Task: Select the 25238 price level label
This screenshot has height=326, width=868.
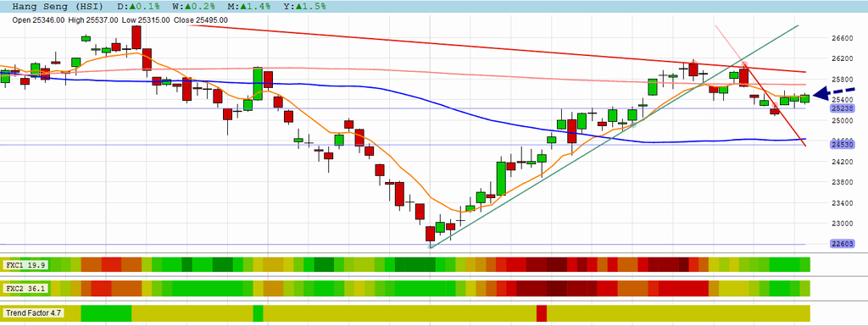Action: pyautogui.click(x=842, y=108)
